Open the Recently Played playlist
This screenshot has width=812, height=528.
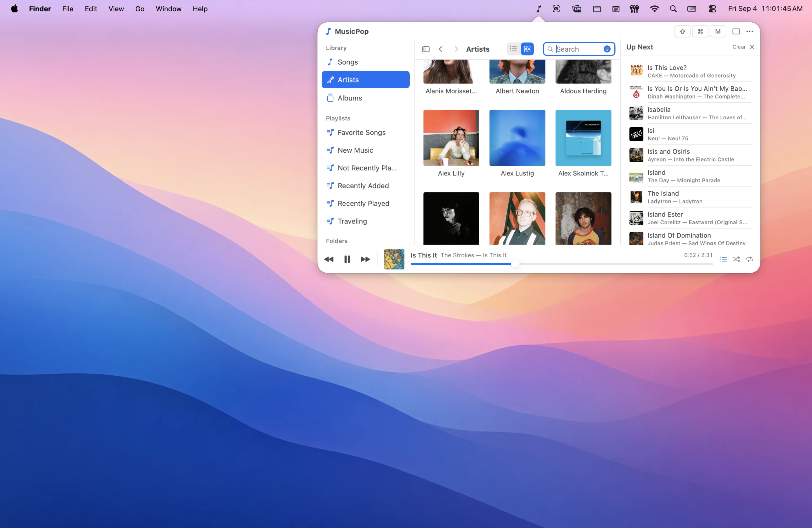point(365,203)
